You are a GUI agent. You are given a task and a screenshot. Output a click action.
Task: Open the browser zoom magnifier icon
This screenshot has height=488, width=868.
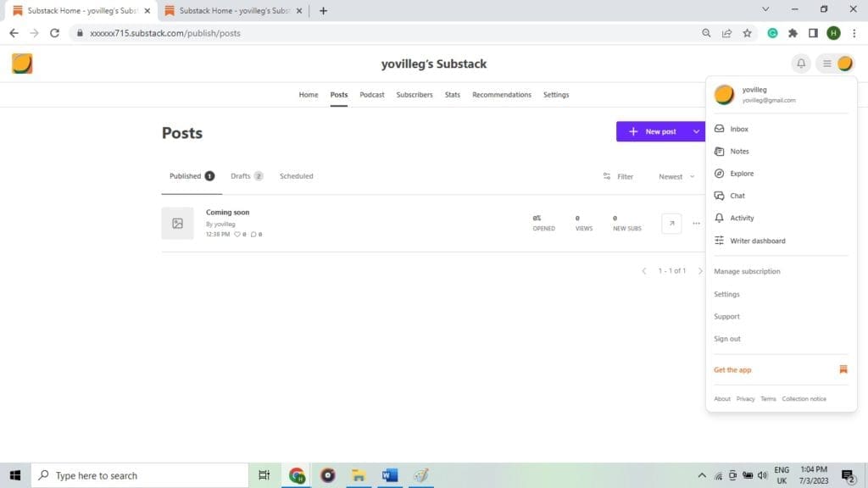pos(706,33)
